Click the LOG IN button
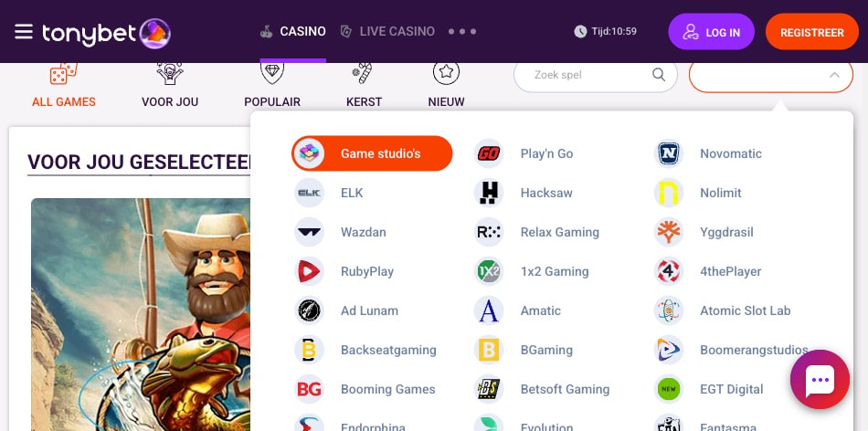Image resolution: width=868 pixels, height=431 pixels. (712, 32)
